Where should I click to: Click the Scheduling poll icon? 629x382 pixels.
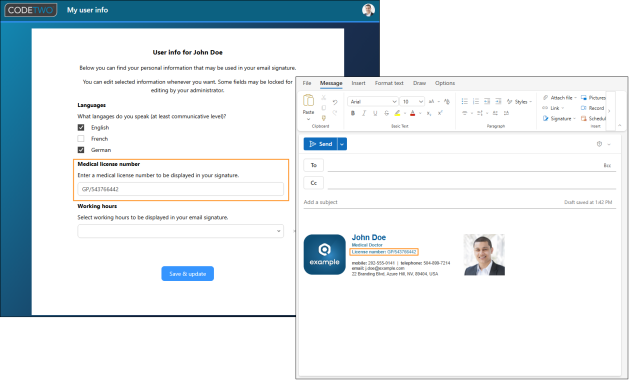coord(584,118)
